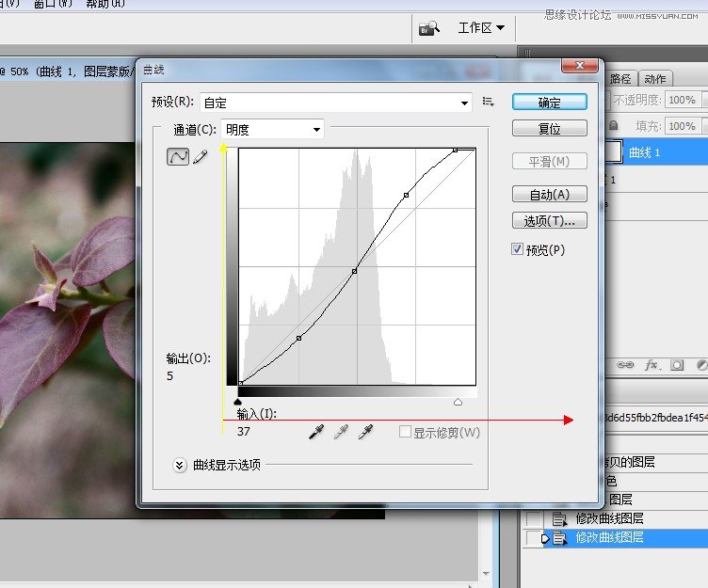Select the pencil draw-curve tool

tap(201, 156)
